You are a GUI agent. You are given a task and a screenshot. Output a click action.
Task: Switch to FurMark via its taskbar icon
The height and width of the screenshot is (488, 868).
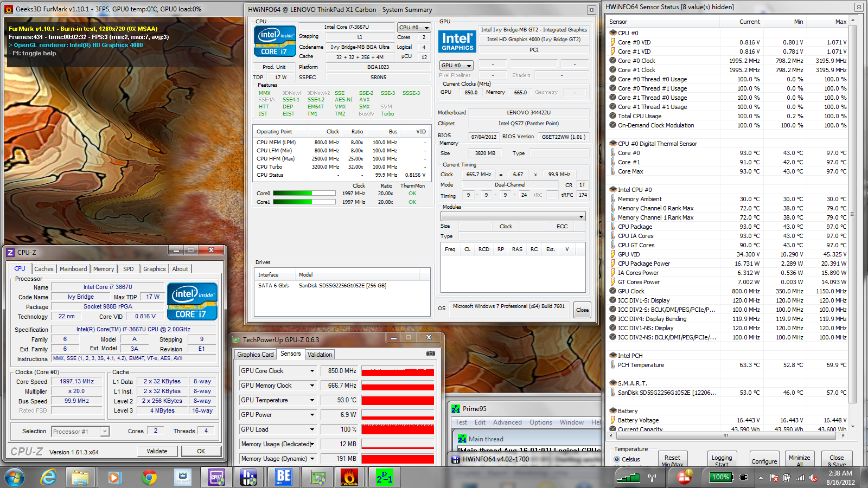[x=349, y=477]
